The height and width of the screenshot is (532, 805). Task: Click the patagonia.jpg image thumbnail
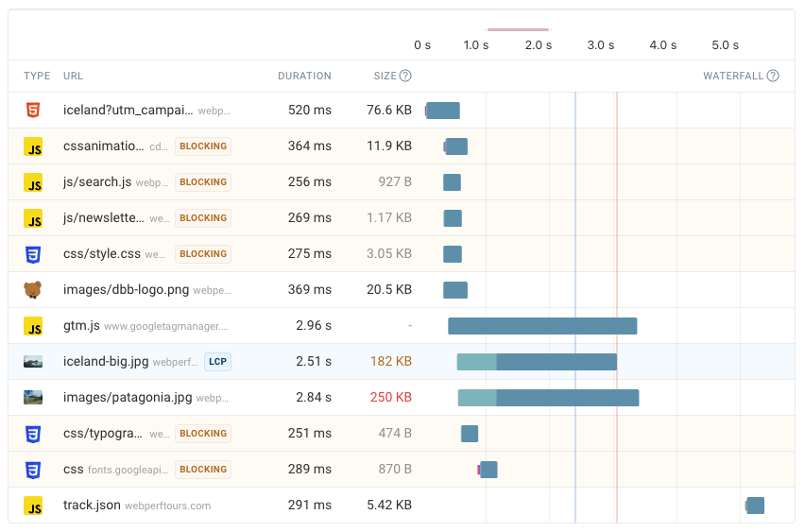tap(33, 398)
